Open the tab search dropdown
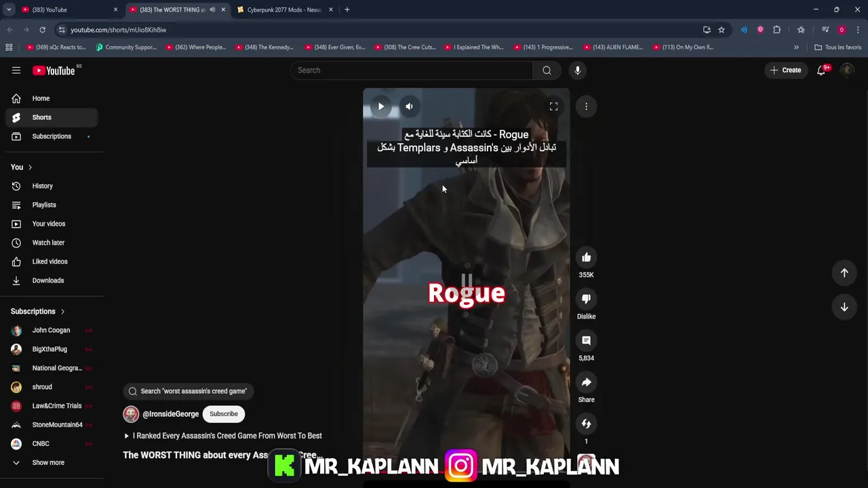 click(9, 9)
